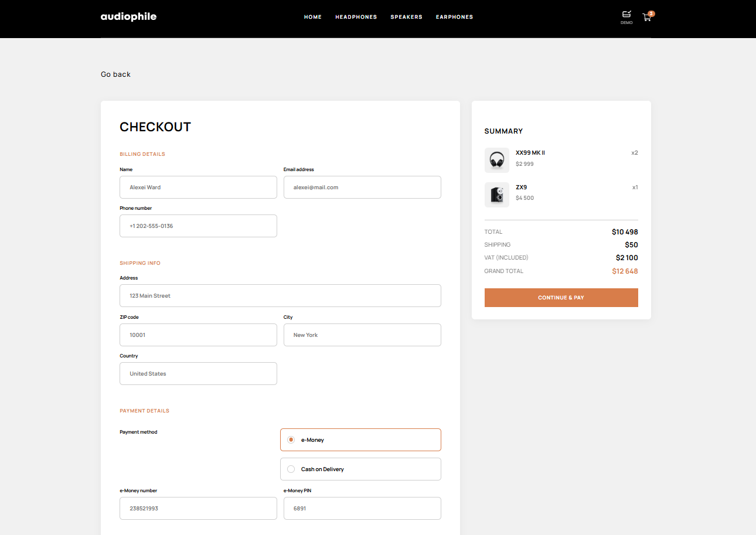This screenshot has height=535, width=756.
Task: Select Cash on Delivery payment option
Action: pos(360,469)
